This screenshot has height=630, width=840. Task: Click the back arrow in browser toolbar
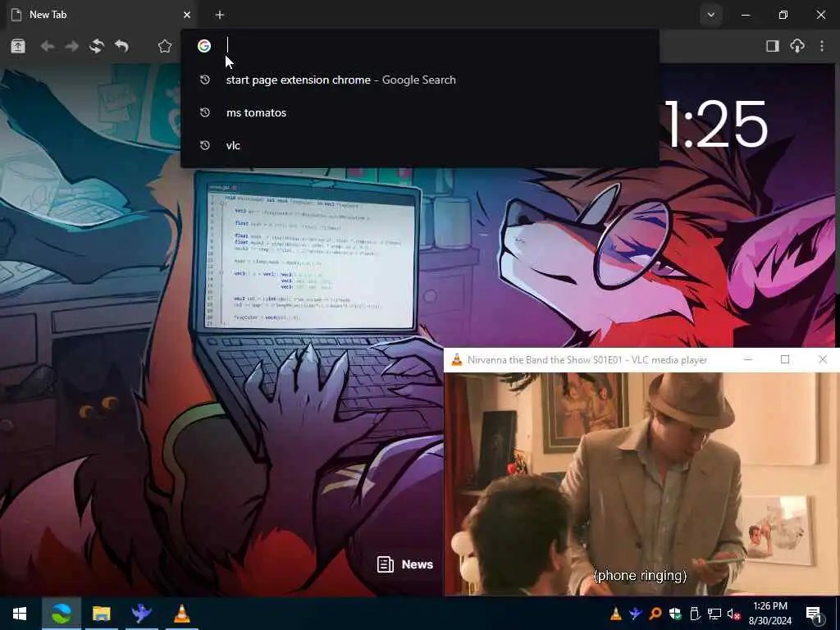(x=47, y=47)
